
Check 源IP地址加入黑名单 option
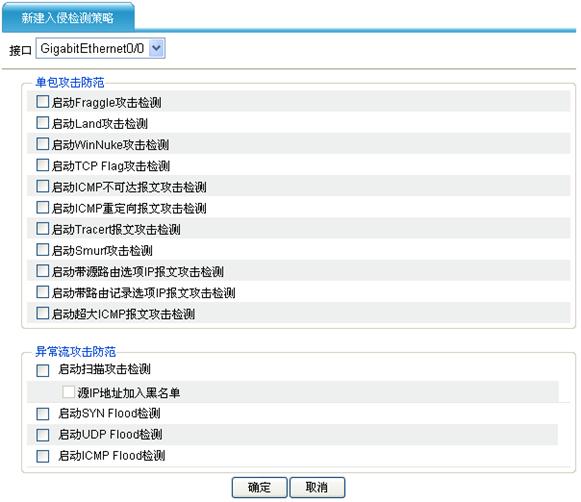pos(69,392)
